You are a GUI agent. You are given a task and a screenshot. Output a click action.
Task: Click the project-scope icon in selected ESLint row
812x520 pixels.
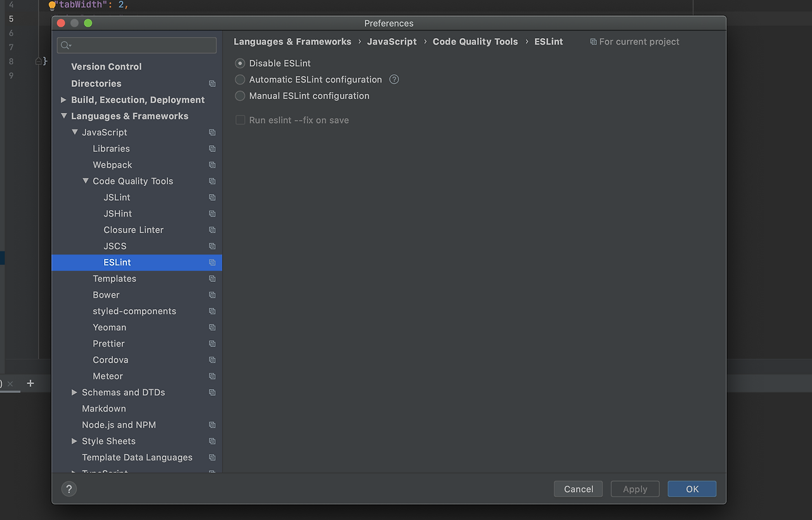pos(213,263)
